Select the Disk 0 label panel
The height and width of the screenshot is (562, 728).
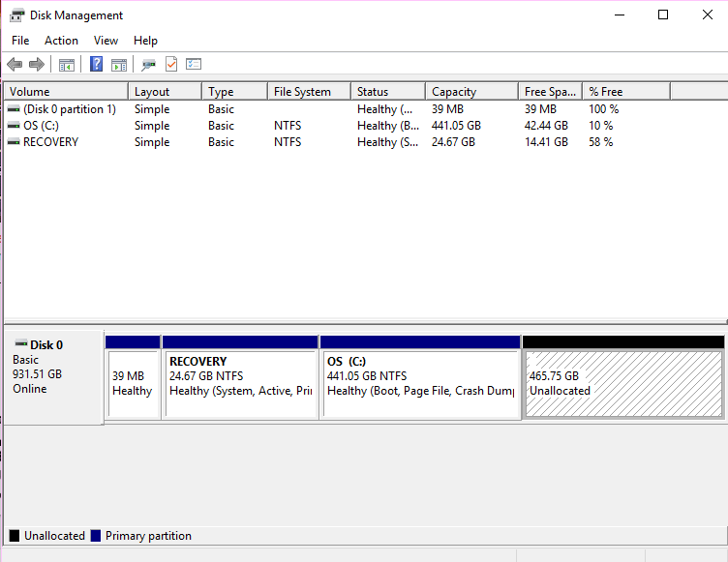click(53, 377)
